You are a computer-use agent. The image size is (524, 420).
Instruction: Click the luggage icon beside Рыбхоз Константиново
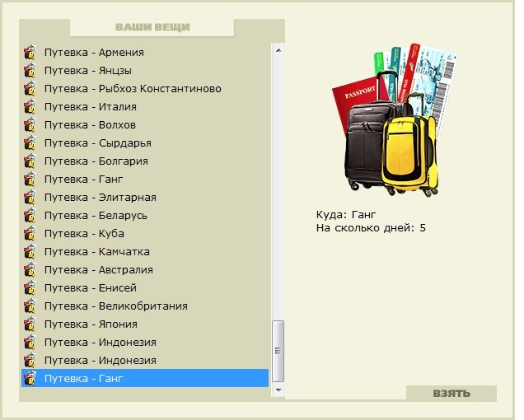click(30, 89)
